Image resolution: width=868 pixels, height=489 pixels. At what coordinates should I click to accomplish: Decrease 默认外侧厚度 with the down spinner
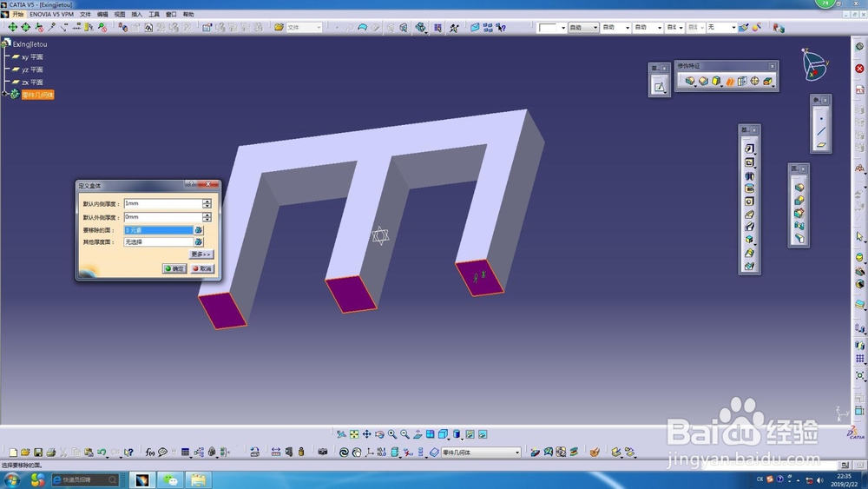click(x=207, y=220)
